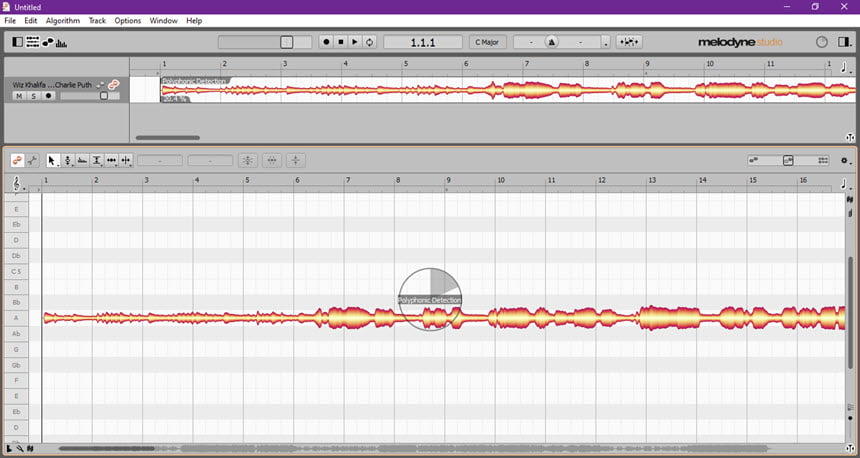
Task: Open the Correct Pitch macro button
Action: coord(248,160)
